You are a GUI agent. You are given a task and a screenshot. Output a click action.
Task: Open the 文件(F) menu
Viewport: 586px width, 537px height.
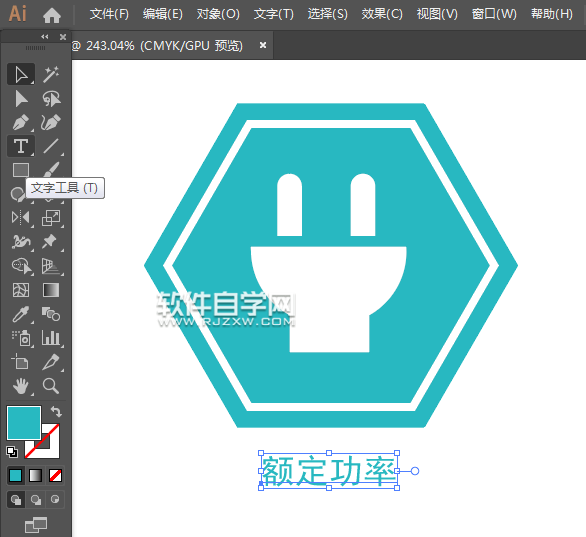click(x=109, y=14)
